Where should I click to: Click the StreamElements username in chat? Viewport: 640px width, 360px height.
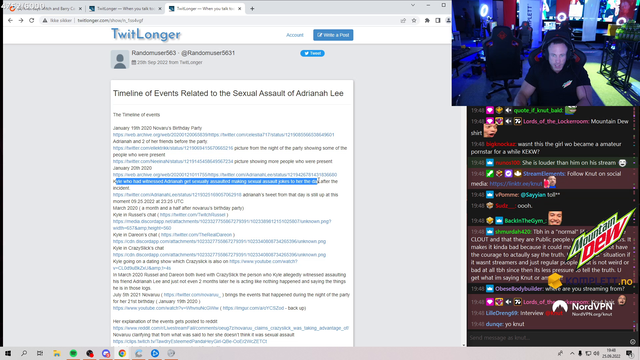click(543, 174)
